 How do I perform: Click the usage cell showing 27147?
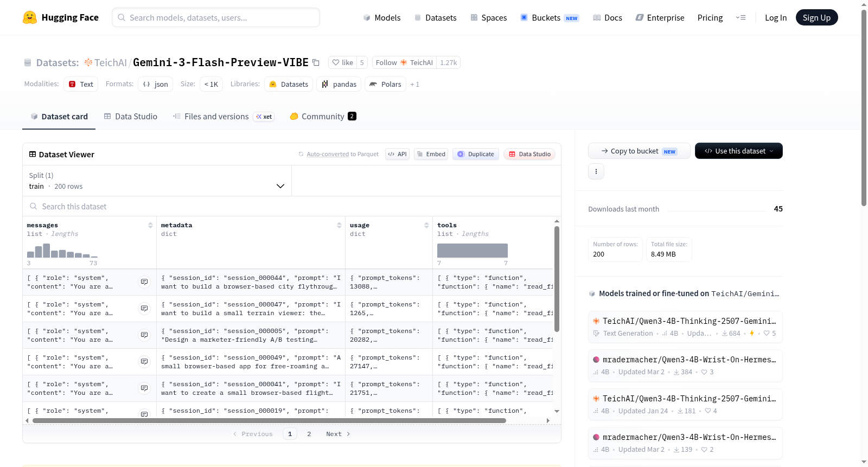[x=389, y=362]
